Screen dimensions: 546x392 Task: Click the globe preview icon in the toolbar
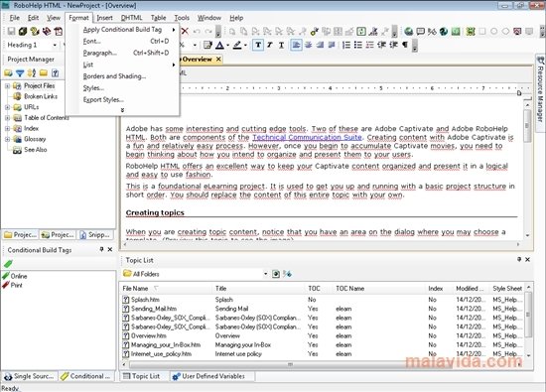click(x=409, y=32)
